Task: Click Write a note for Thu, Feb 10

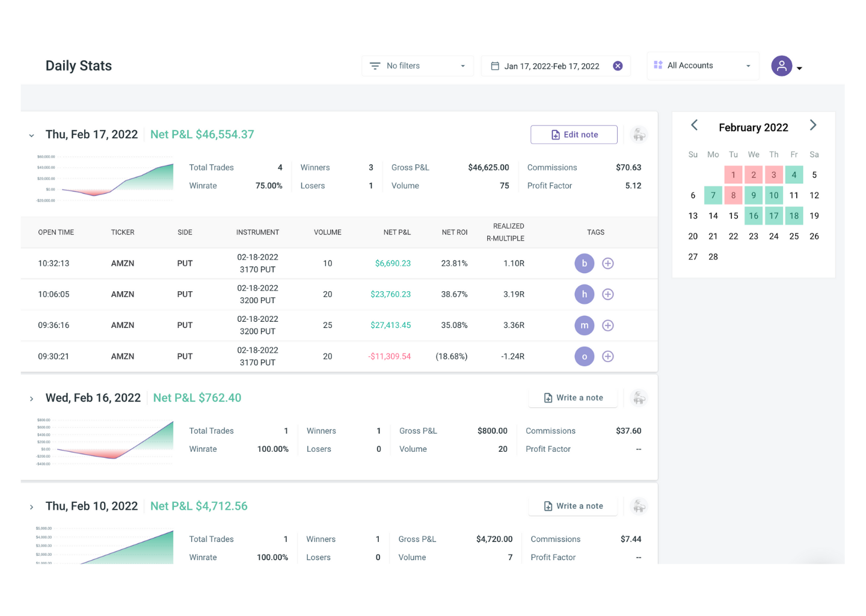Action: [573, 506]
